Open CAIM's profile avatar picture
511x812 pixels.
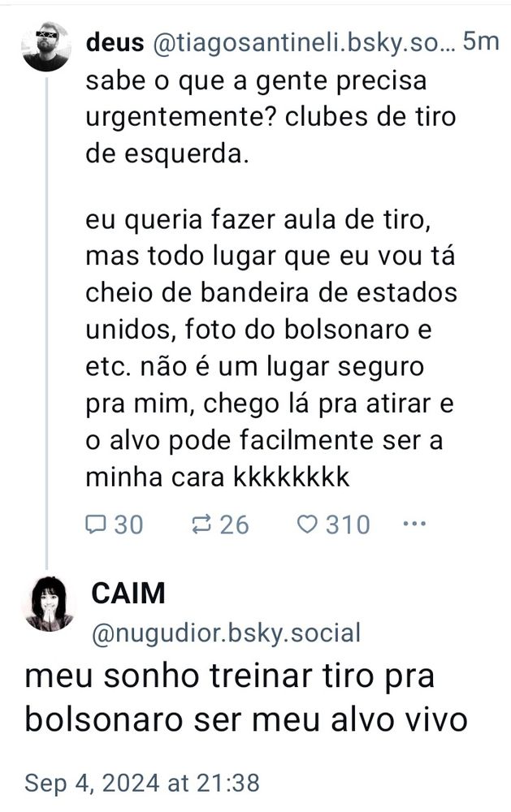tap(50, 604)
